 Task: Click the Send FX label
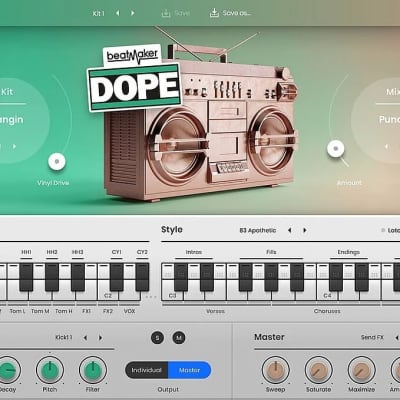(372, 337)
